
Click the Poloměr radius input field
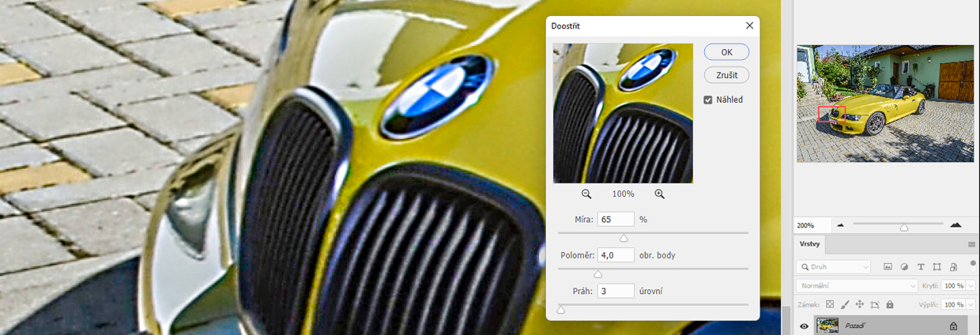tap(616, 255)
